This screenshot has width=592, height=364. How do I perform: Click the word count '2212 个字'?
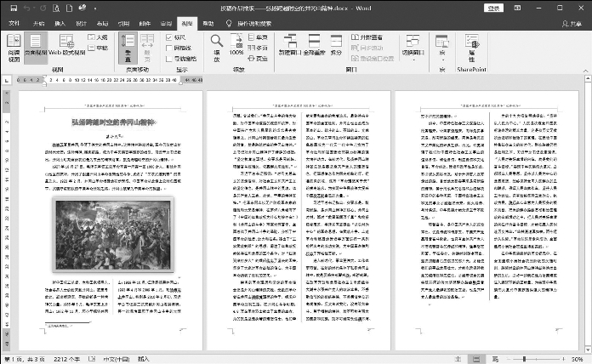click(x=66, y=359)
